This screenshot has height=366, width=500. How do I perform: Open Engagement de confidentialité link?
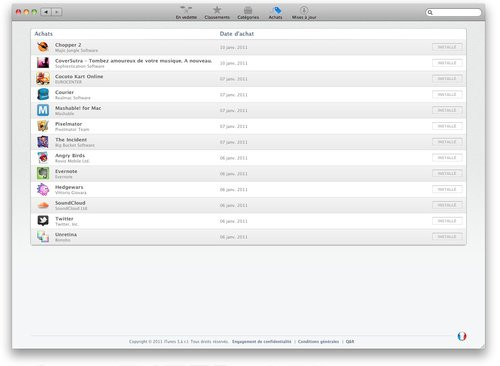tap(262, 341)
